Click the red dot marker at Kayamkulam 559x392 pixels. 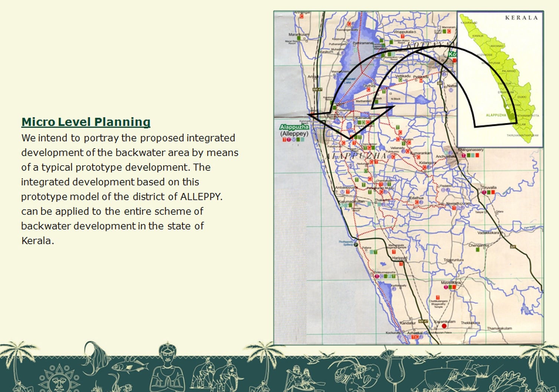coord(443,326)
